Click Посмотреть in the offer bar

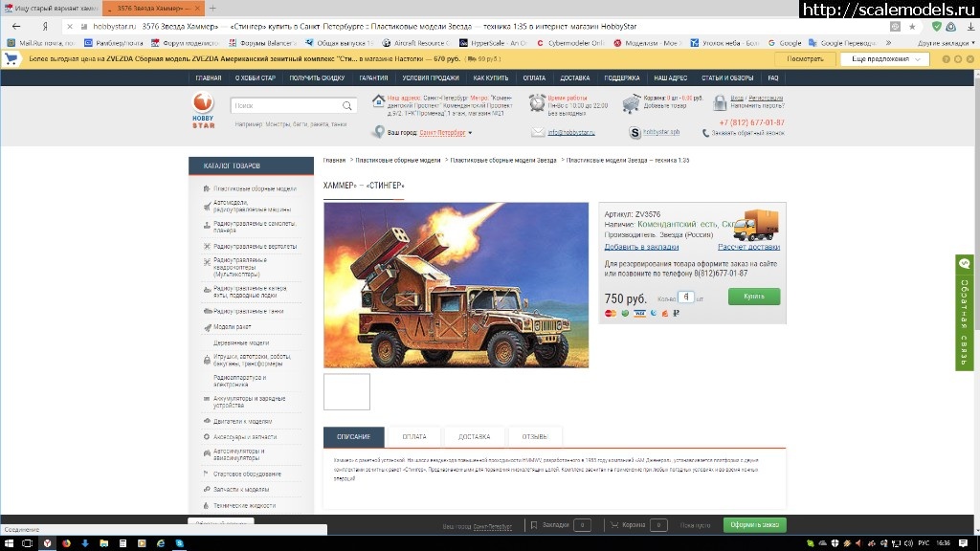click(x=805, y=58)
